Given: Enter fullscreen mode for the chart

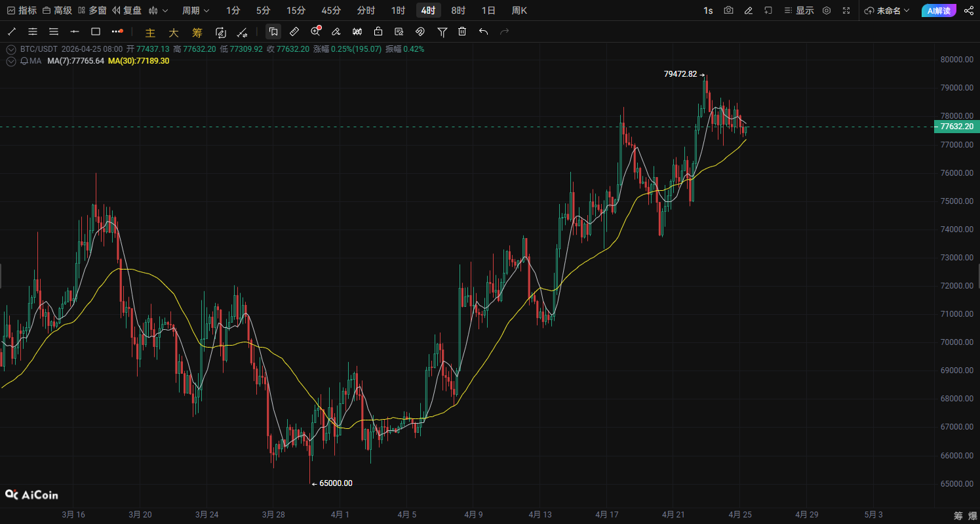Looking at the screenshot, I should 846,10.
